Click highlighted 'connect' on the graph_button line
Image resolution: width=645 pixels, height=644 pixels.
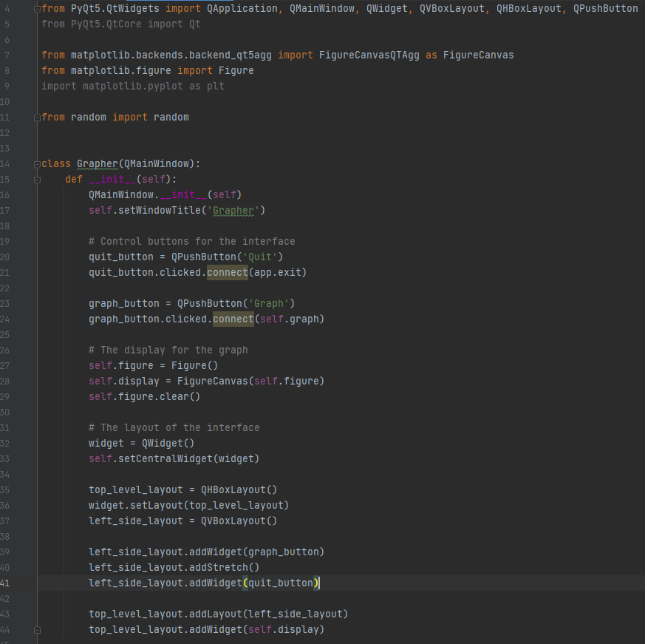233,319
